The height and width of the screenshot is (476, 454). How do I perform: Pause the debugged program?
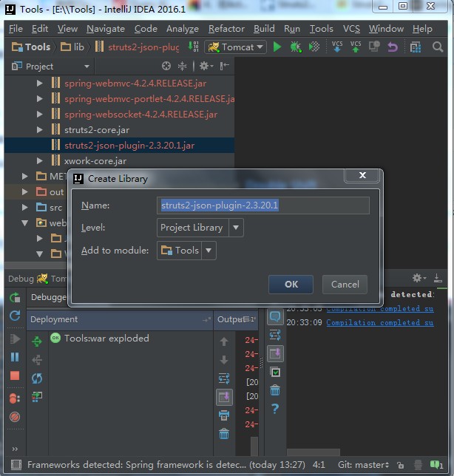(15, 357)
